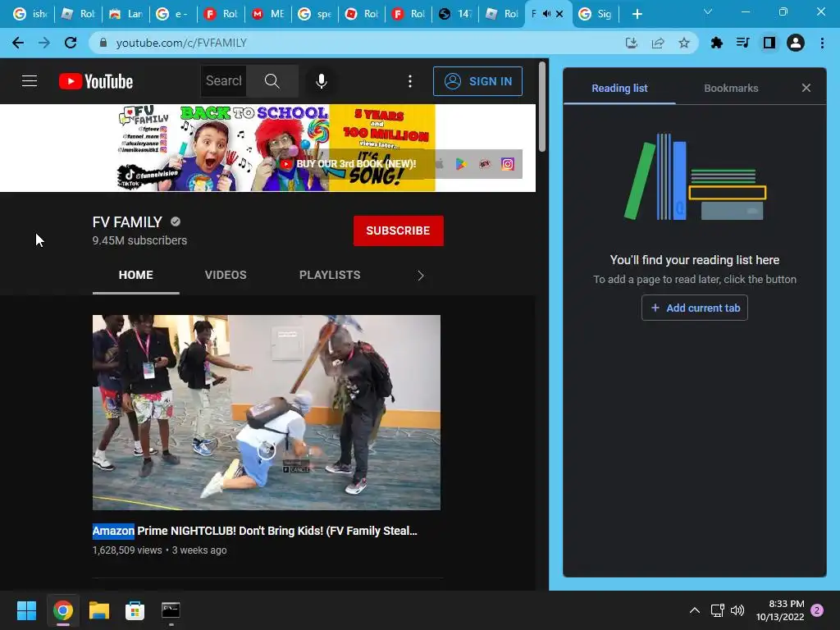Viewport: 840px width, 630px height.
Task: Open the Amazon Prime NIGHTCLUB video title
Action: (x=255, y=531)
